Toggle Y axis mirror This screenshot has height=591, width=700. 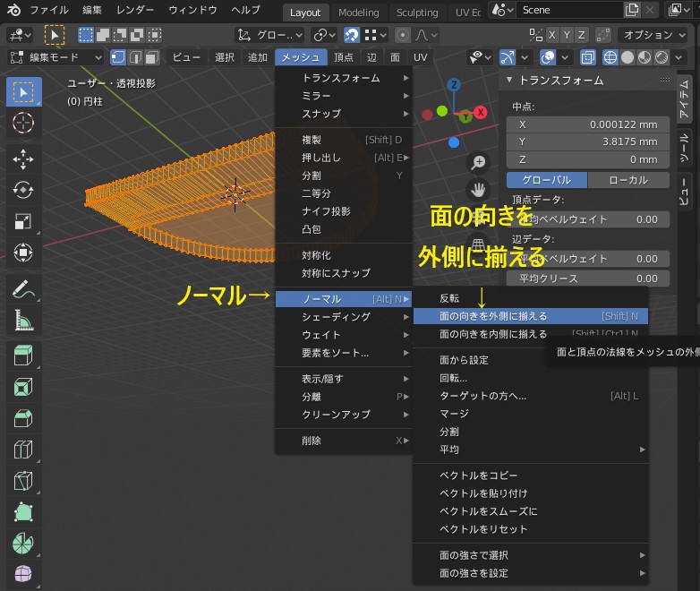click(567, 35)
